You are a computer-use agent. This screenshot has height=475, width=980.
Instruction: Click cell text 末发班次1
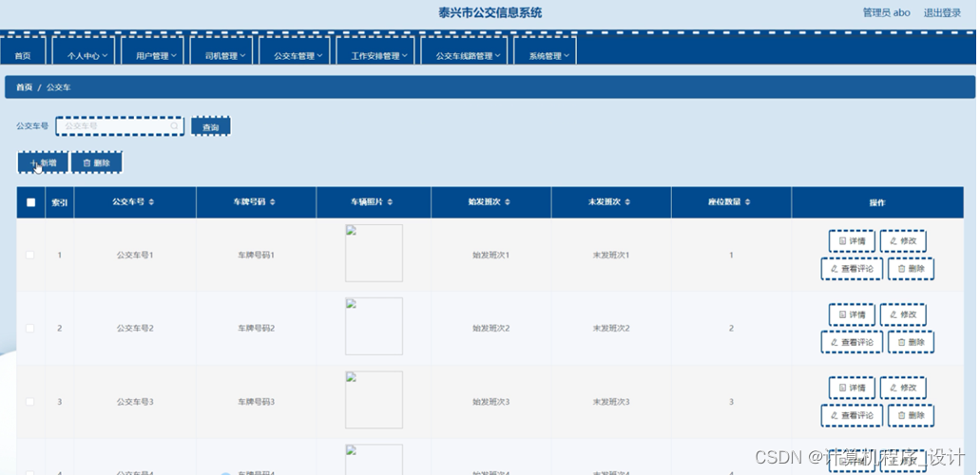(x=611, y=255)
